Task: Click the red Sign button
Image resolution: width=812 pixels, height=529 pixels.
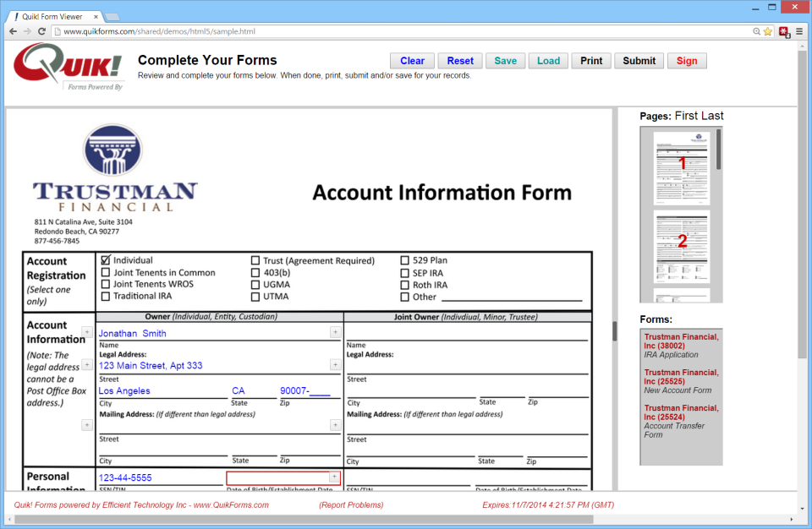Action: 687,61
